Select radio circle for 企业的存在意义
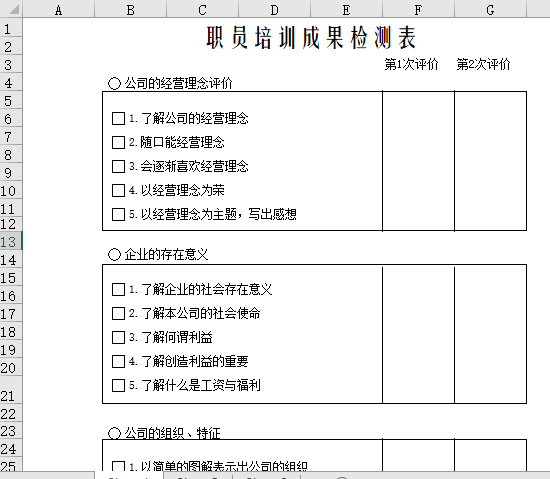This screenshot has width=550, height=479. pos(114,255)
